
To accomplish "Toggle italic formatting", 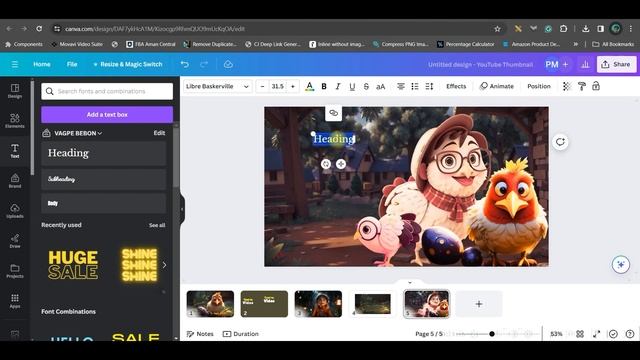I will [338, 87].
